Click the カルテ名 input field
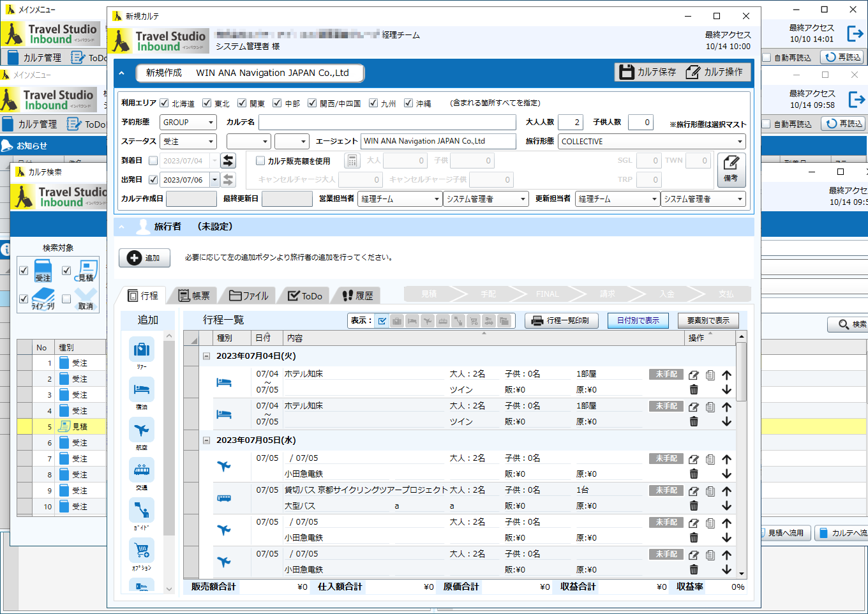 (x=387, y=123)
